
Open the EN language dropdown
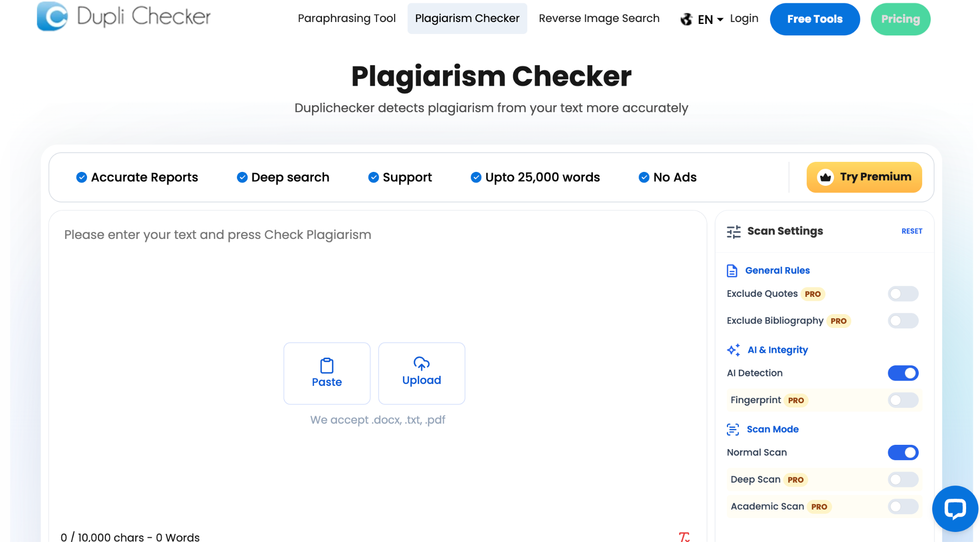711,19
